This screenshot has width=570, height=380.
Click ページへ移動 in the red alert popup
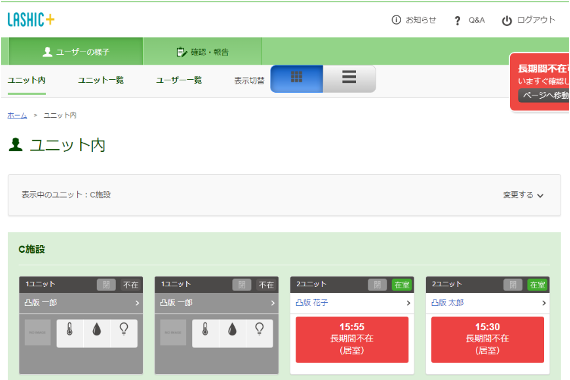544,96
